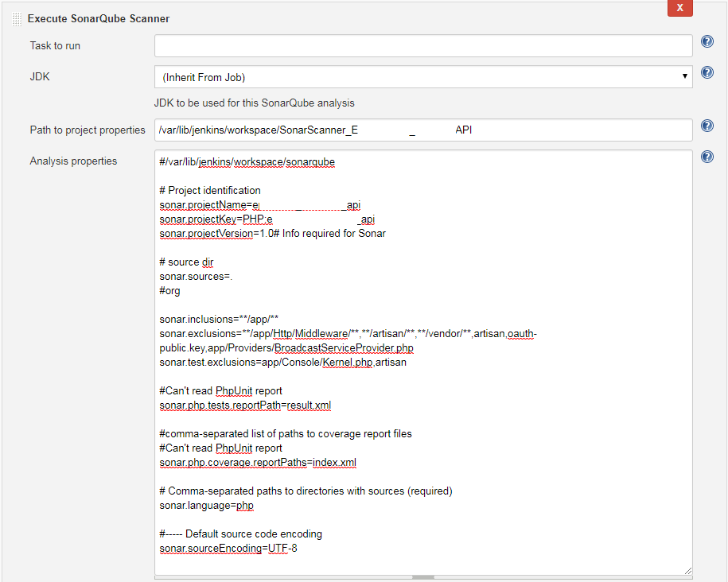Place cursor on sonar.language=php line

pyautogui.click(x=206, y=506)
